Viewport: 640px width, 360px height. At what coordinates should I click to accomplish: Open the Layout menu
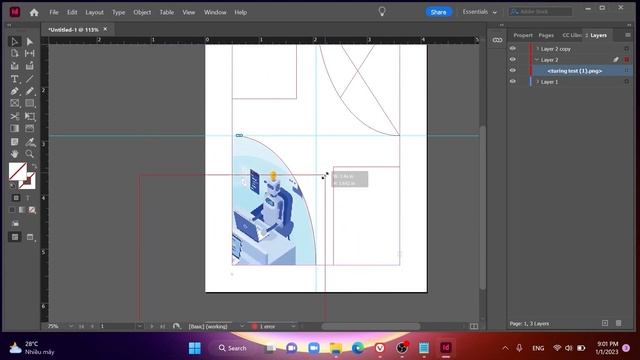(x=94, y=12)
